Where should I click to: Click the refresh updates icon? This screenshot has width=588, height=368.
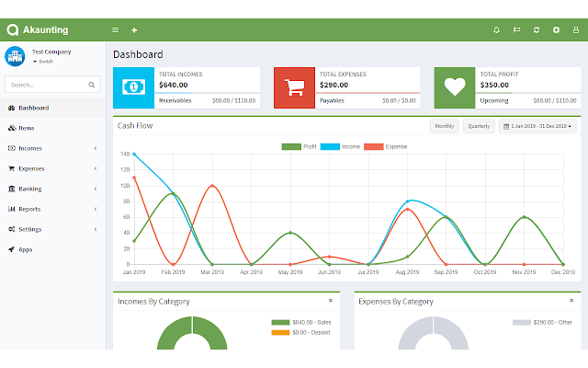click(x=537, y=29)
